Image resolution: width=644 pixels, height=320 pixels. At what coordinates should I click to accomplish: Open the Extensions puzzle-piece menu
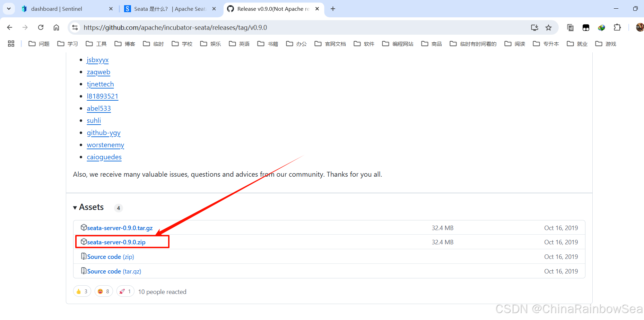point(618,27)
